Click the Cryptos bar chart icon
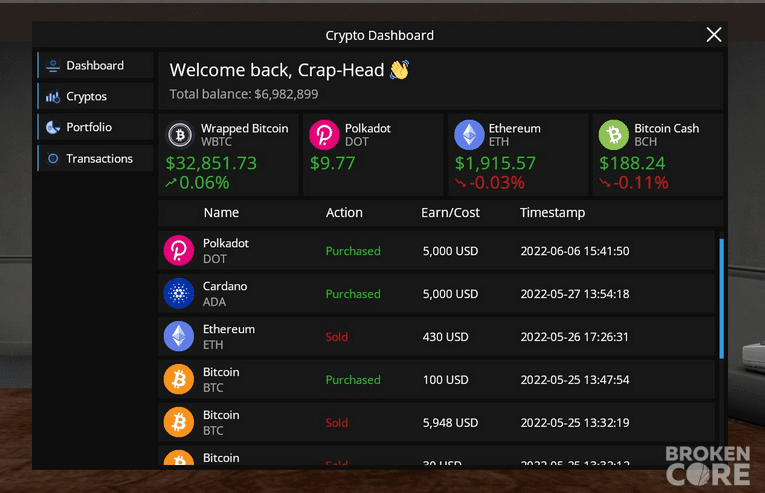 [x=53, y=97]
